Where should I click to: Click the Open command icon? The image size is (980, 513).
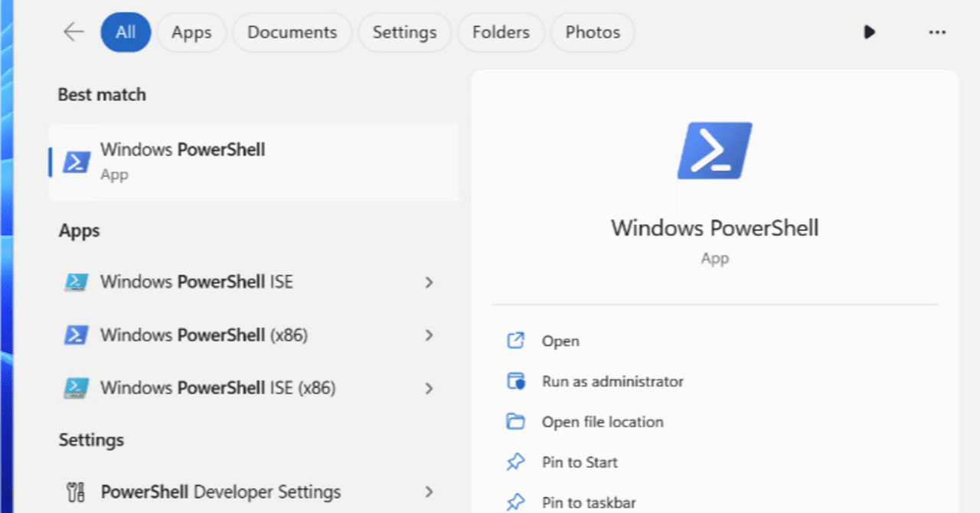[516, 341]
